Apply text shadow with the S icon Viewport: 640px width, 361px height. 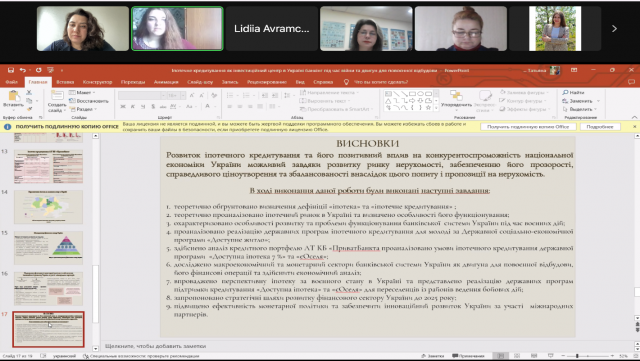click(153, 107)
